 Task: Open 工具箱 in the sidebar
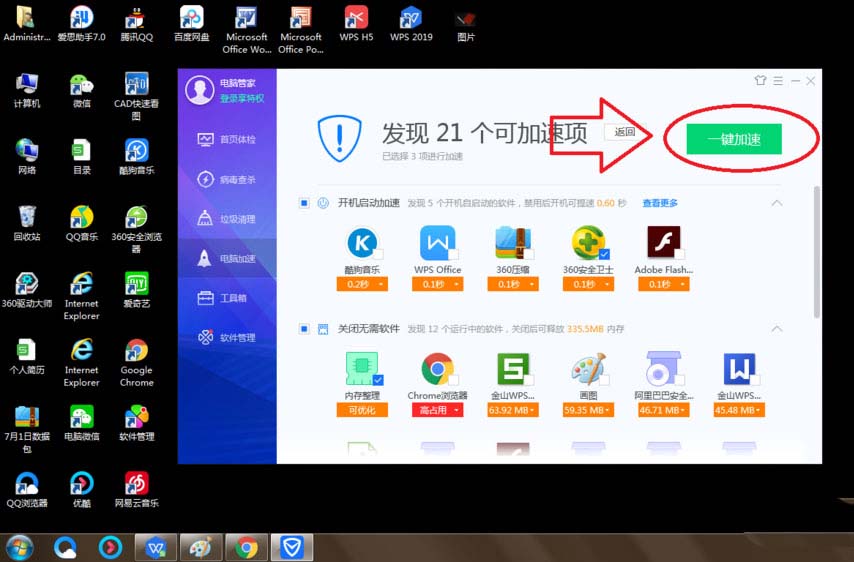click(x=222, y=298)
